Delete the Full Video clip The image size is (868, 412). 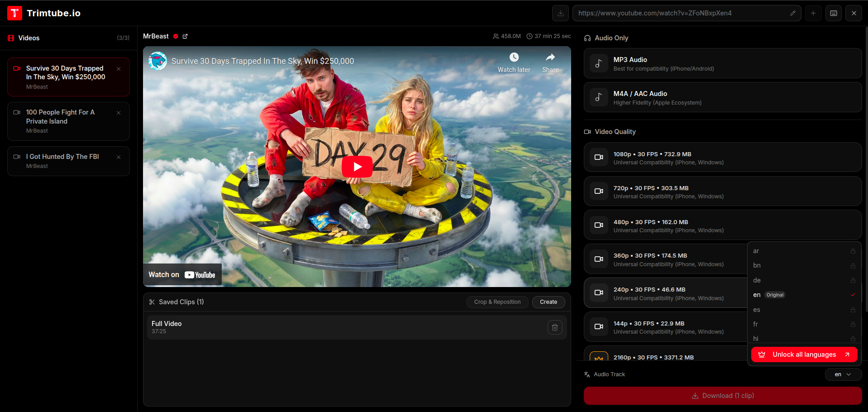(555, 327)
